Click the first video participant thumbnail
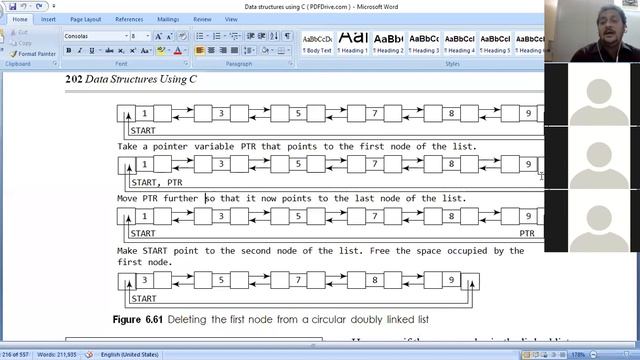 click(592, 31)
